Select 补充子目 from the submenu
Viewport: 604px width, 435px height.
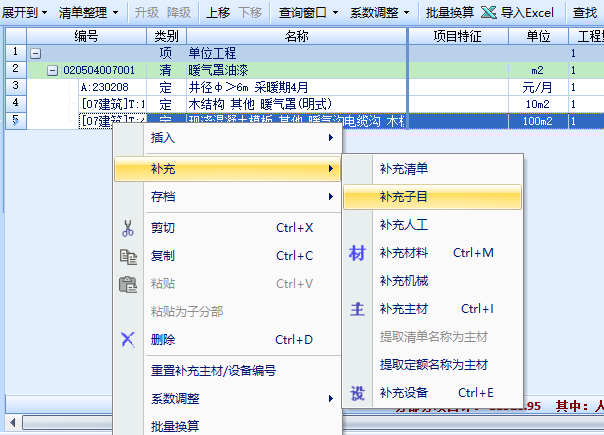point(405,197)
